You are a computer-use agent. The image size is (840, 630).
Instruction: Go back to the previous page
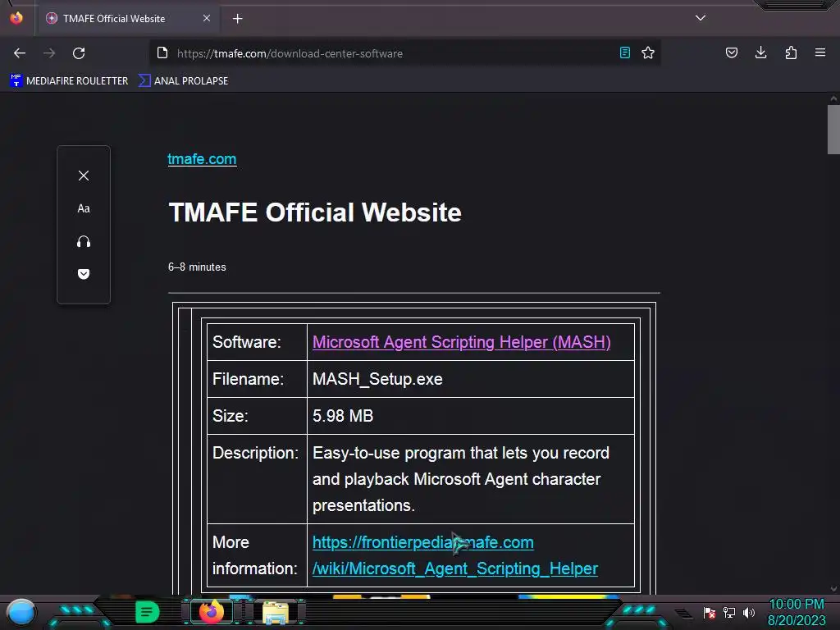click(20, 53)
